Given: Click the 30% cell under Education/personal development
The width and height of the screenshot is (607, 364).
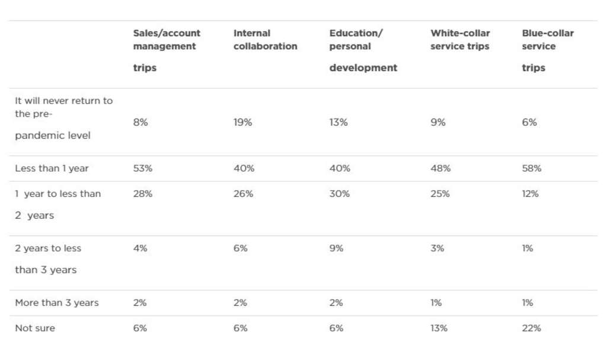Looking at the screenshot, I should (340, 194).
